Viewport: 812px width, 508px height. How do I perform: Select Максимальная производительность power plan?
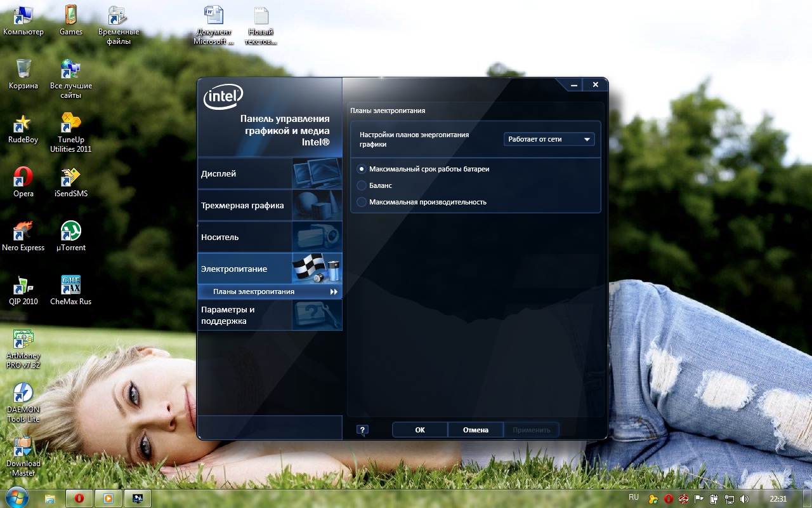coord(362,202)
